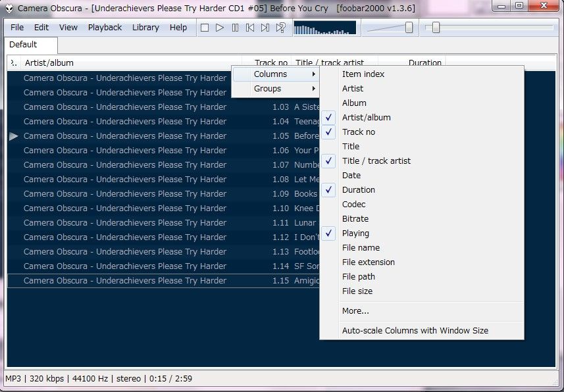Select track 1.03 row

[164, 107]
